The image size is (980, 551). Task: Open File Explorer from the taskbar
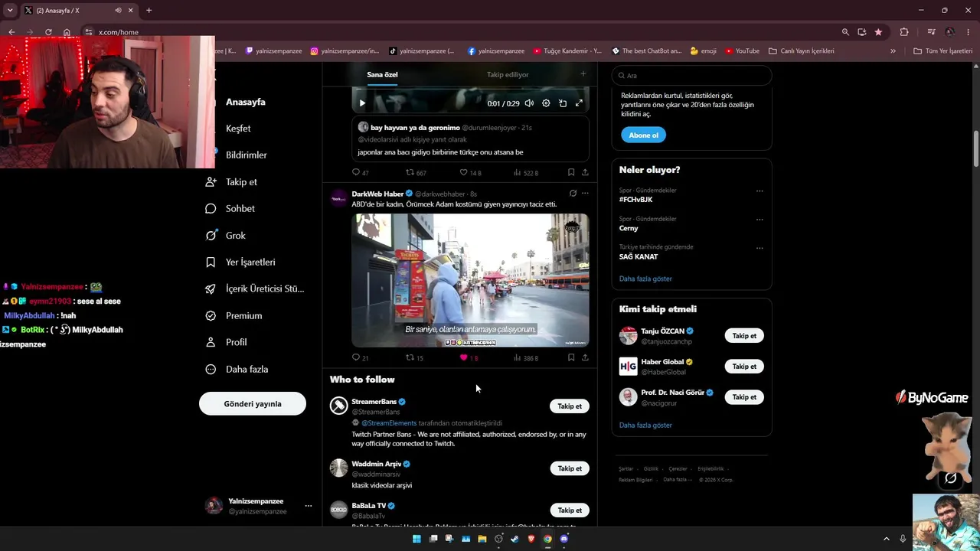pyautogui.click(x=482, y=539)
